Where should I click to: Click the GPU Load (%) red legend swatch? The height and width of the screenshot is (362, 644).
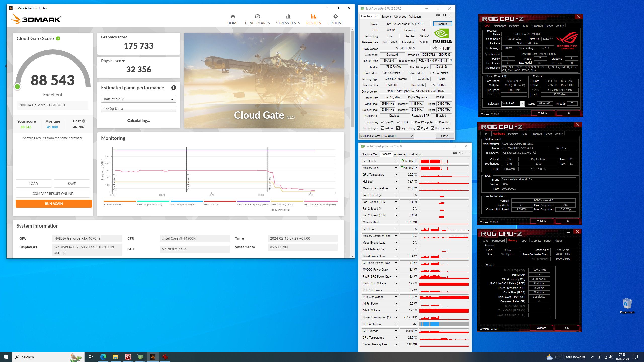coord(220,201)
